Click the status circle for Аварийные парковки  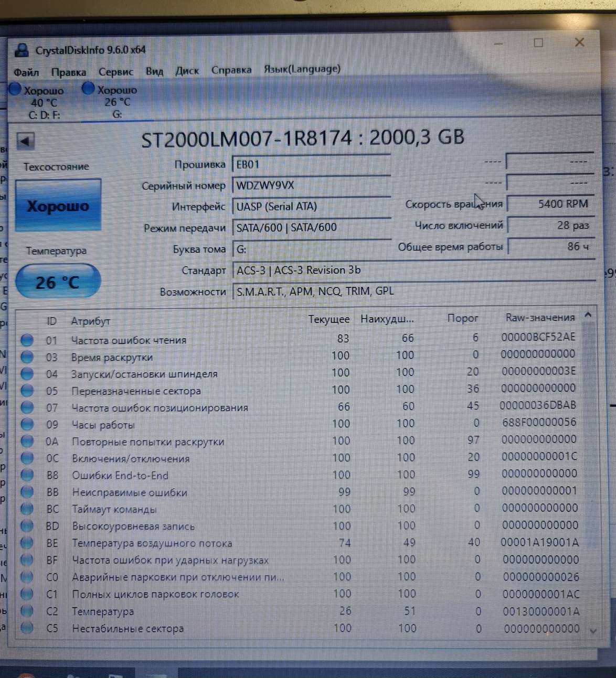click(x=27, y=577)
